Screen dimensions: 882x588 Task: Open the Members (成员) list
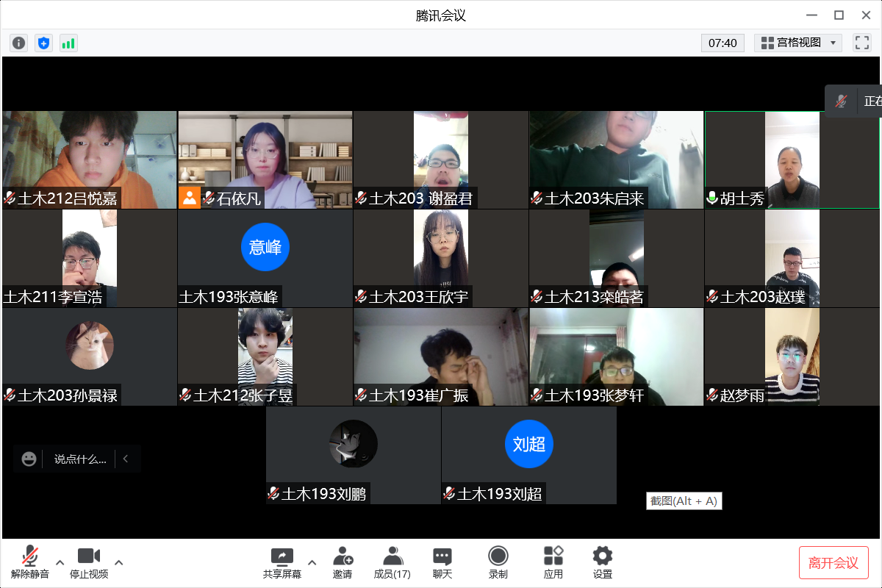(392, 562)
